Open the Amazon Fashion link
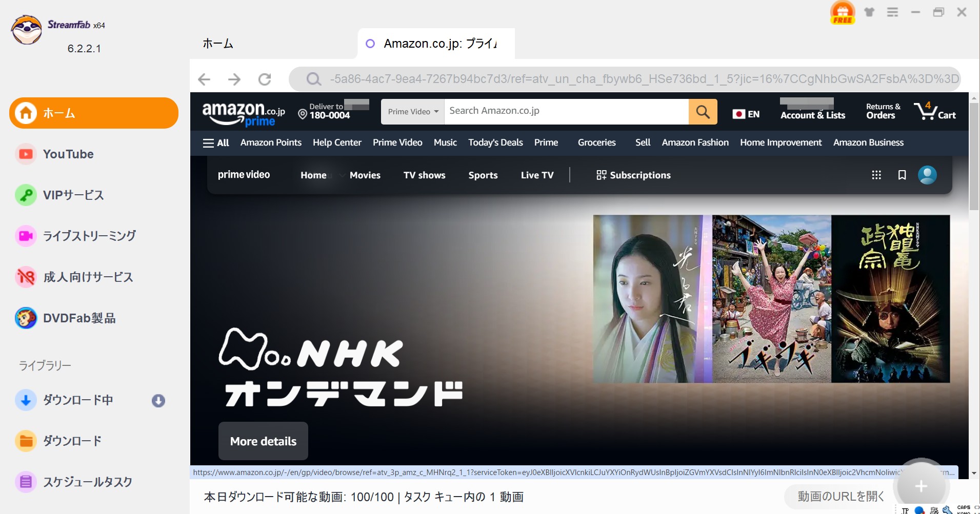Screen dimensions: 980x514 point(695,143)
